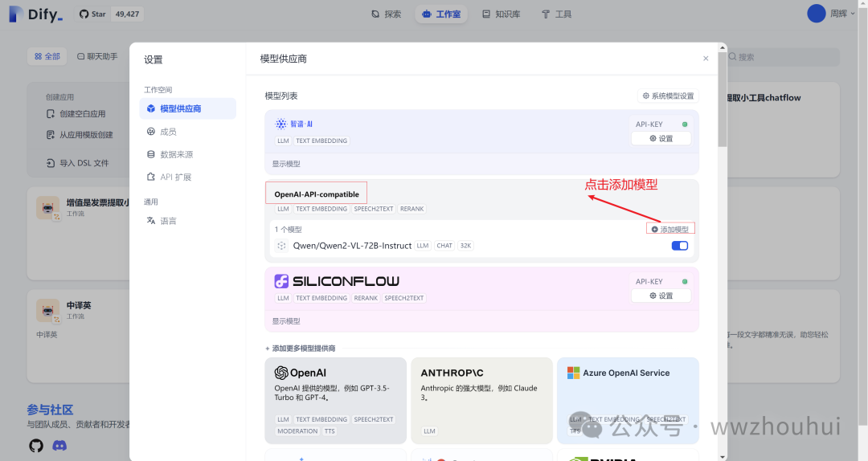Image resolution: width=868 pixels, height=461 pixels.
Task: Click 系统模型设置 button
Action: click(x=668, y=96)
